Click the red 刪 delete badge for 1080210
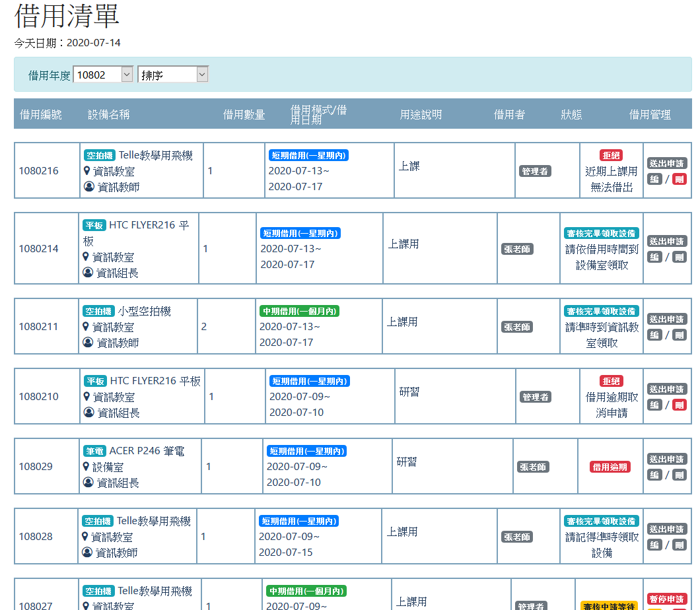Viewport: 700px width, 610px height. [x=679, y=405]
